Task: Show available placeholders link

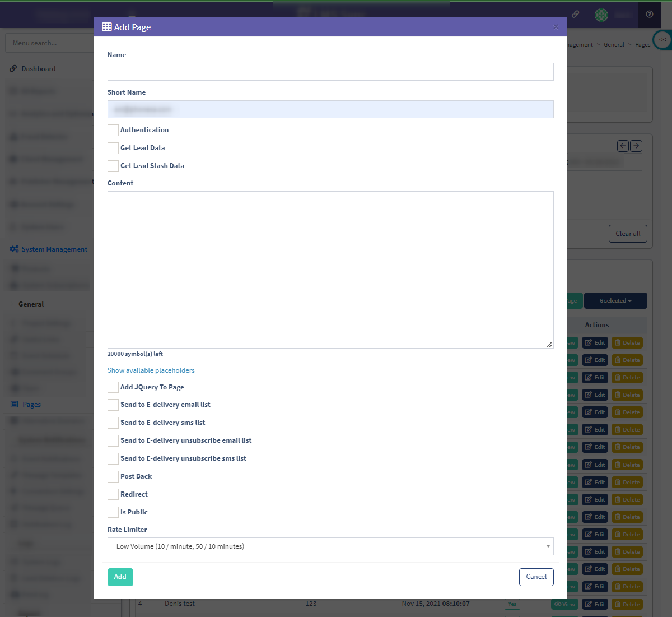Action: tap(151, 370)
